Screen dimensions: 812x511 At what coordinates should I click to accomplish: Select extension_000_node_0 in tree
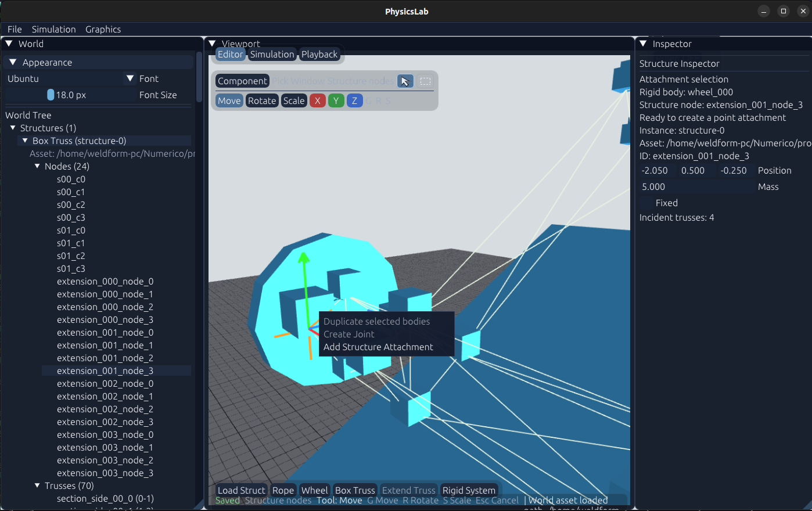pos(105,281)
